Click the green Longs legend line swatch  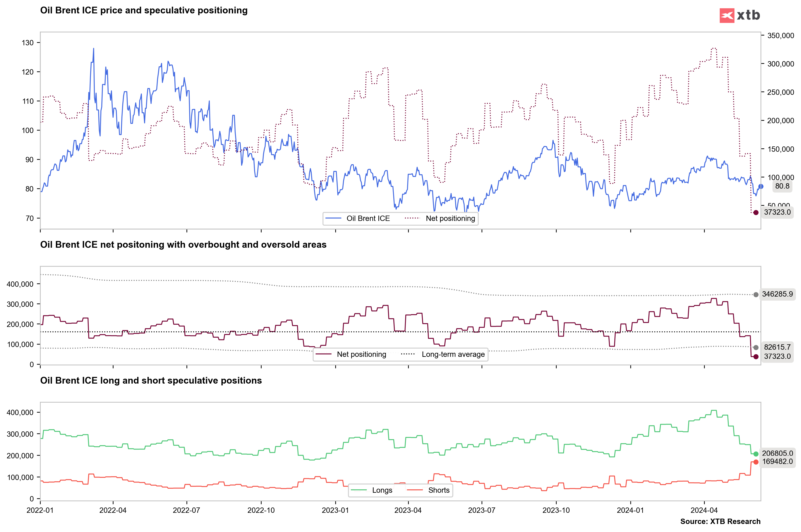[x=359, y=490]
